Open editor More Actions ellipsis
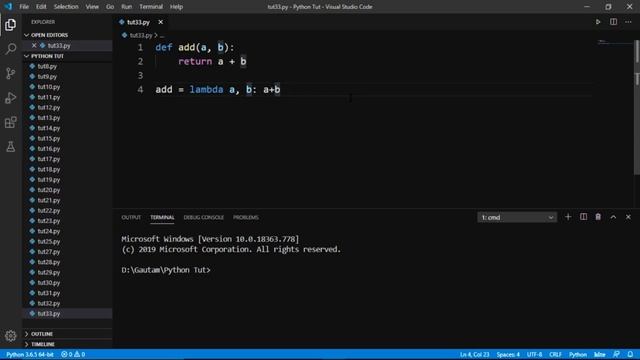640x360 pixels. point(628,22)
